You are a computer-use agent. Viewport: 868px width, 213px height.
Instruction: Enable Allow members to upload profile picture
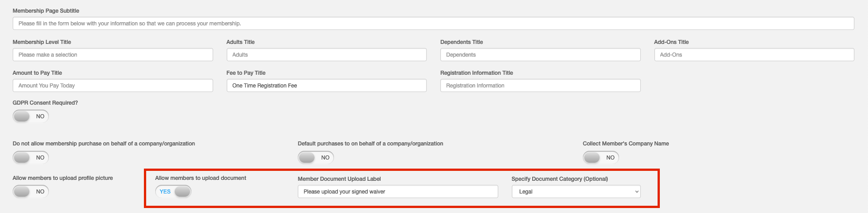tap(31, 192)
